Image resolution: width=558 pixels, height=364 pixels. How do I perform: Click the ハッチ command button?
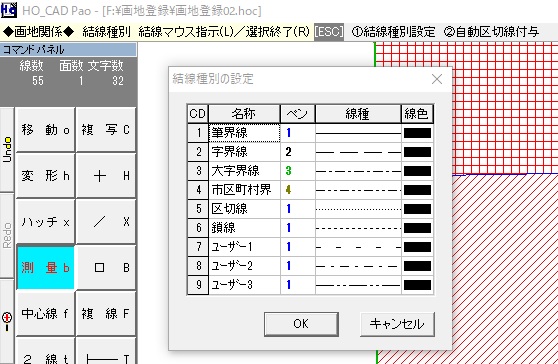pos(46,222)
